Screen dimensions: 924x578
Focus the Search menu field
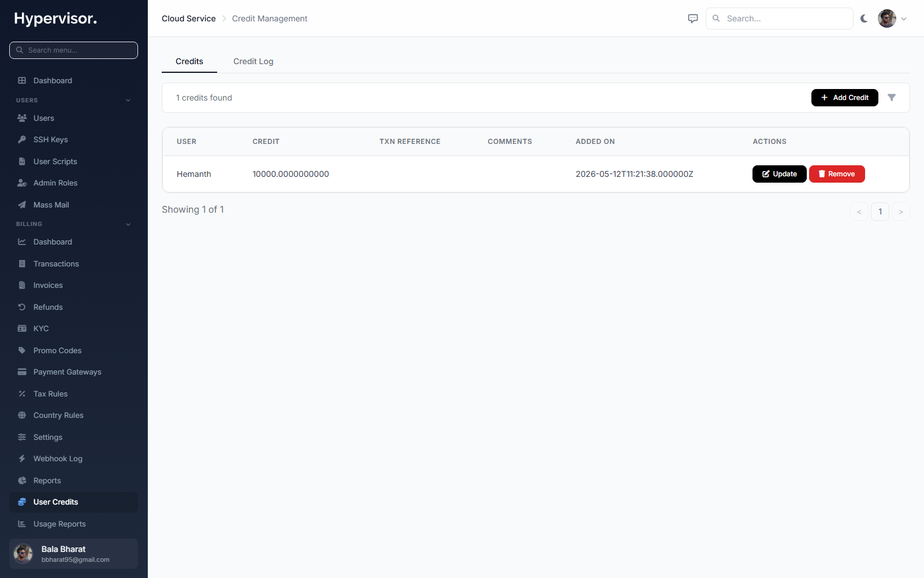(73, 50)
